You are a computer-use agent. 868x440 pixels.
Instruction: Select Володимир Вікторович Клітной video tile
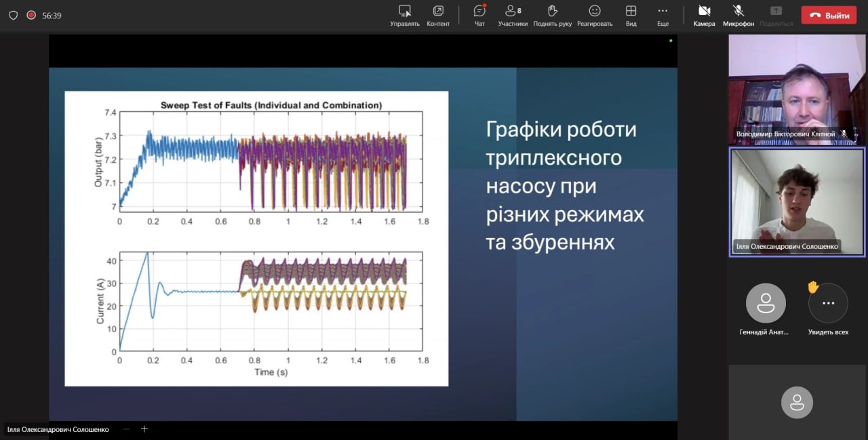point(797,89)
